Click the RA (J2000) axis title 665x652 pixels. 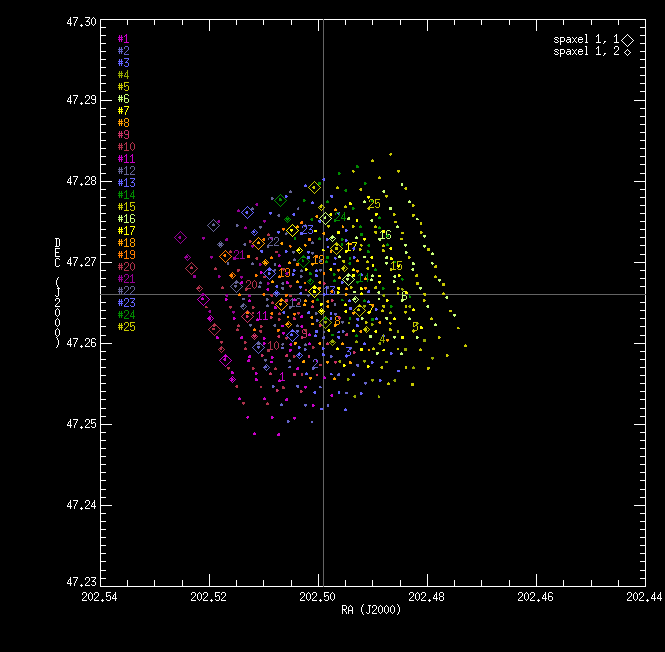point(371,610)
